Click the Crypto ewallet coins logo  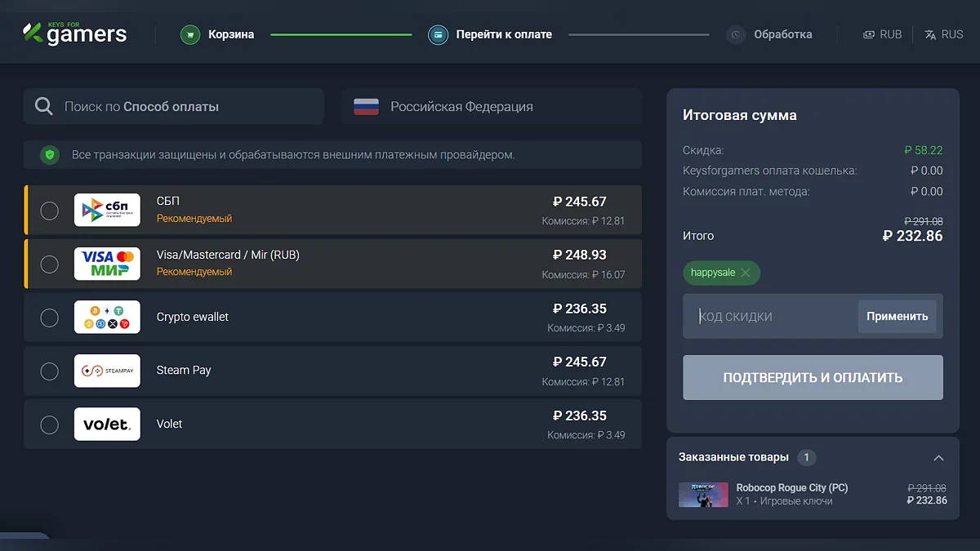click(107, 318)
